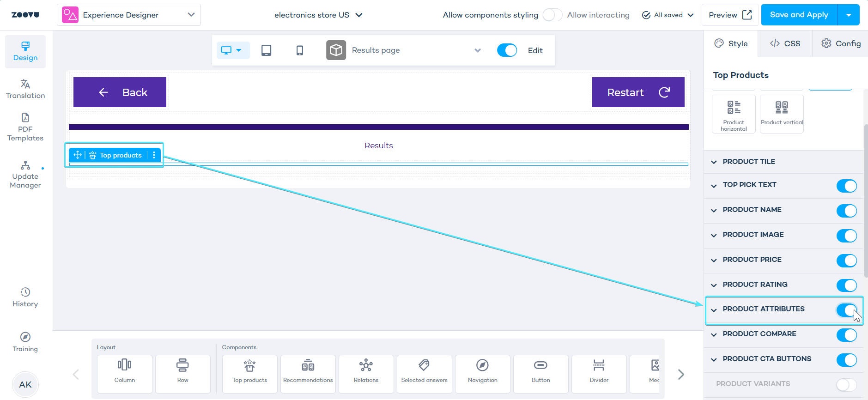Enable the Allow components styling switch
Image resolution: width=868 pixels, height=400 pixels.
pyautogui.click(x=552, y=15)
